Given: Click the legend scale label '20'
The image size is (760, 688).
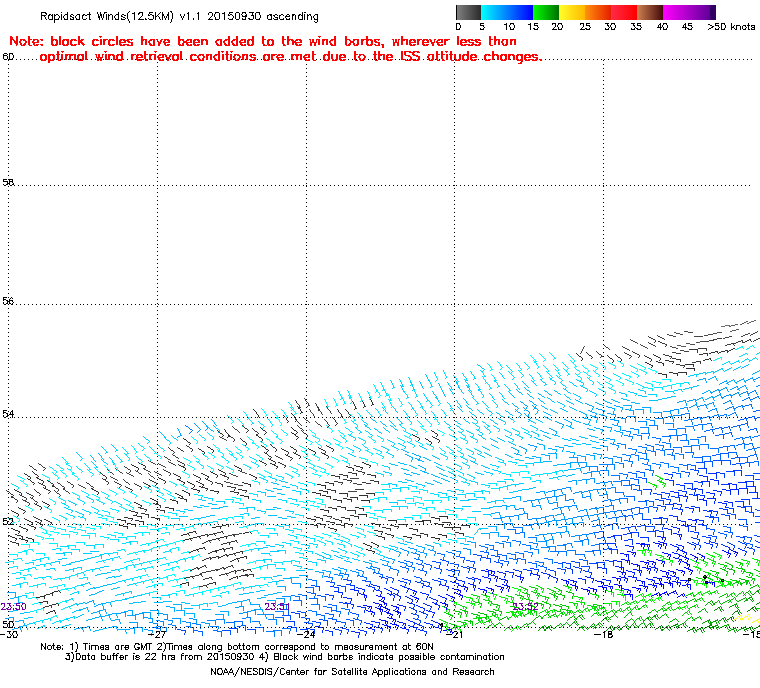Looking at the screenshot, I should tap(557, 27).
